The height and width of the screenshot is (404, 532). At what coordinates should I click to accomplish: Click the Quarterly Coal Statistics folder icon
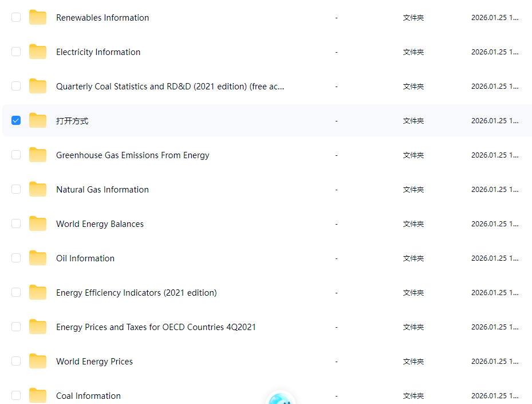[38, 86]
